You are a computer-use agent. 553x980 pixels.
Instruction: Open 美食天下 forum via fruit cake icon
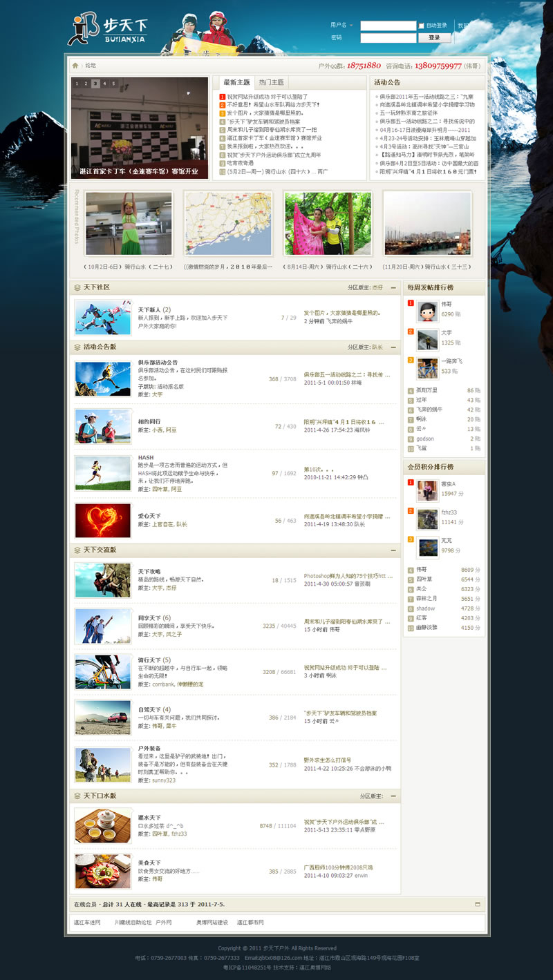pyautogui.click(x=102, y=871)
